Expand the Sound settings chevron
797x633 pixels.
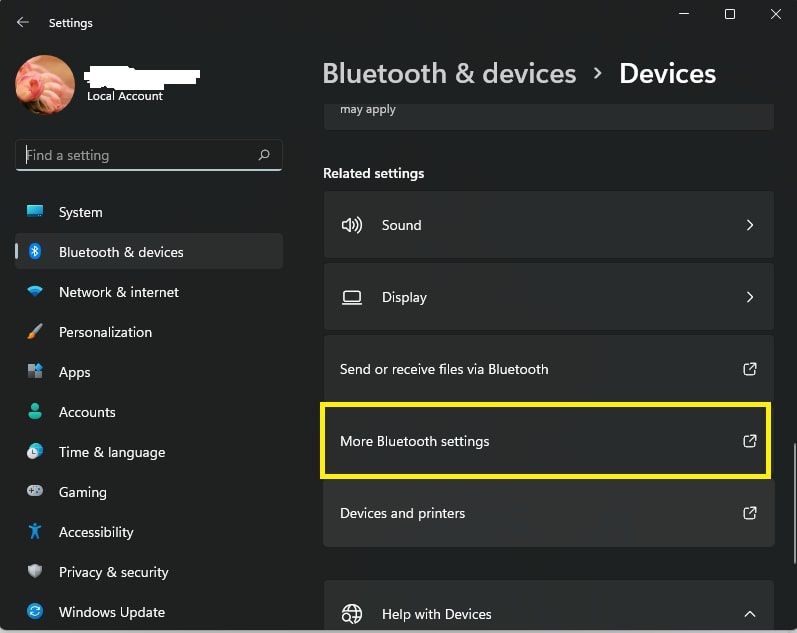pos(750,225)
